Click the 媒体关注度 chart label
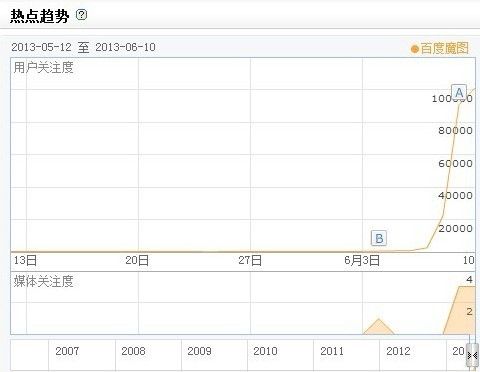Screen dimensions: 480x372 pos(43,281)
